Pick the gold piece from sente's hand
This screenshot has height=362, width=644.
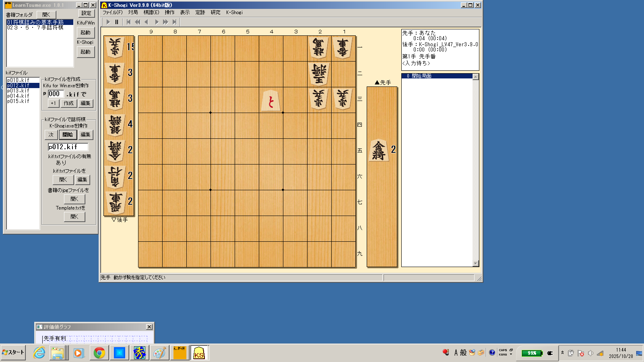pos(378,150)
